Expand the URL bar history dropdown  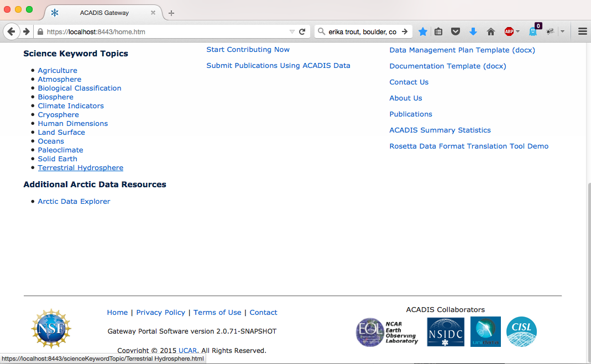pos(292,32)
